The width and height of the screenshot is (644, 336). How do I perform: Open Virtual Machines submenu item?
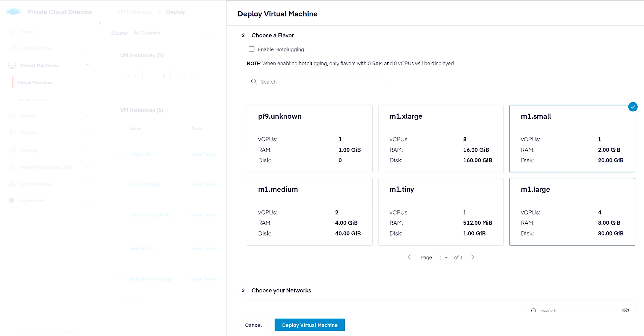click(35, 83)
